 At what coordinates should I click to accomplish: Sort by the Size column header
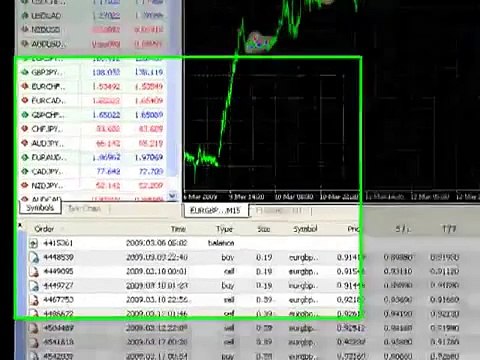tap(263, 229)
